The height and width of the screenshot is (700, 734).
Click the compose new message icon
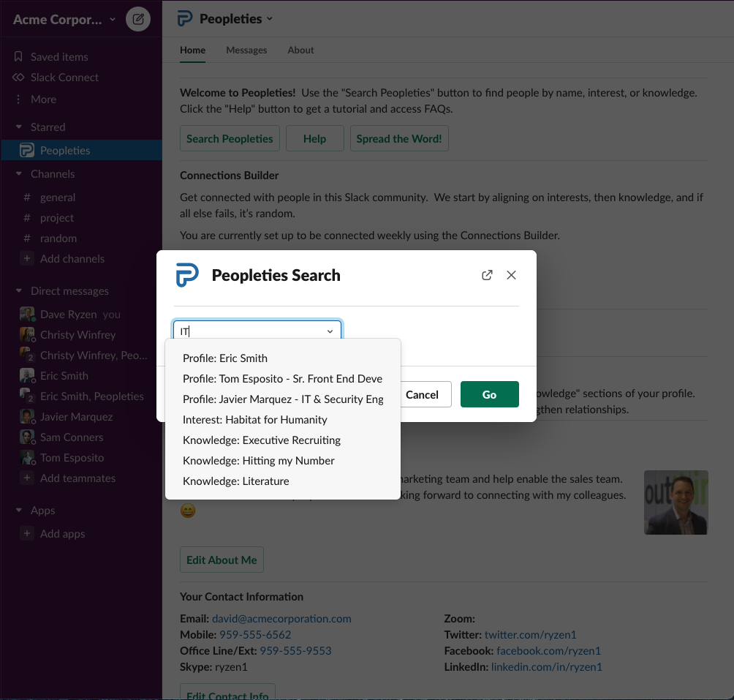[x=137, y=19]
